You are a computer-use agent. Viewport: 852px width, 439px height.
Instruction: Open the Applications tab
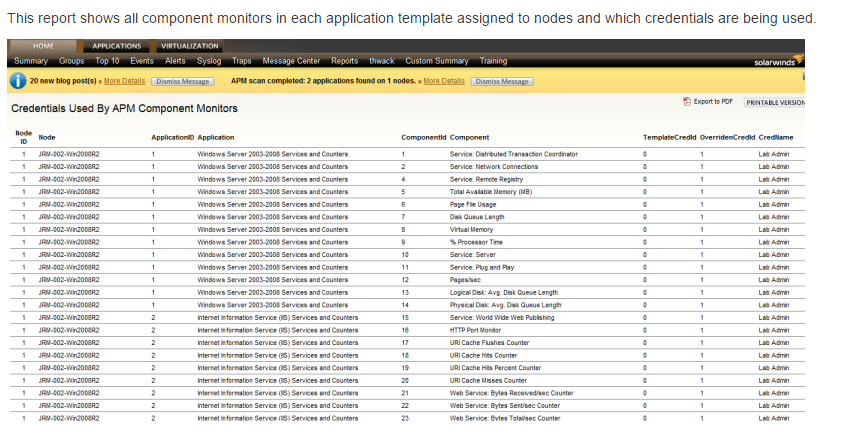click(x=116, y=46)
